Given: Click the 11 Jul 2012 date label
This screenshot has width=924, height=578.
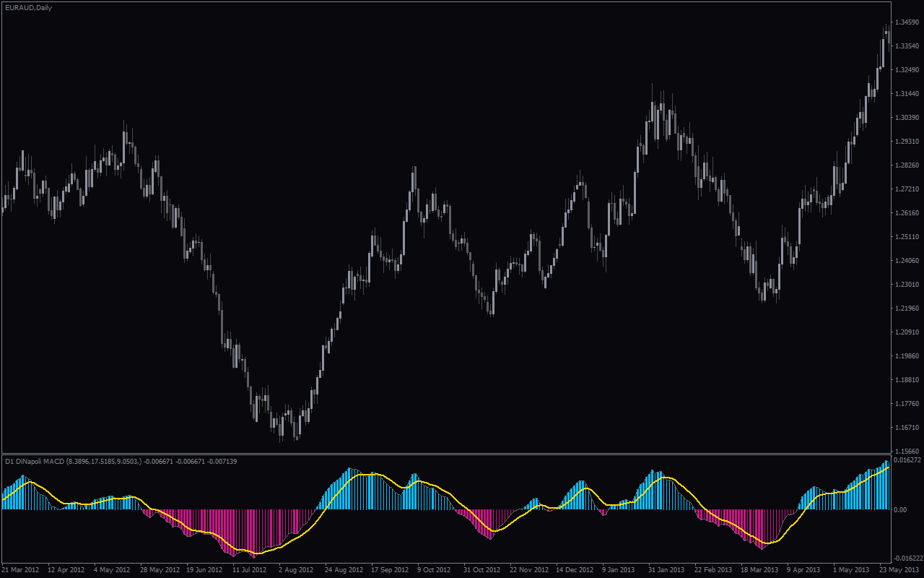Looking at the screenshot, I should pyautogui.click(x=250, y=570).
